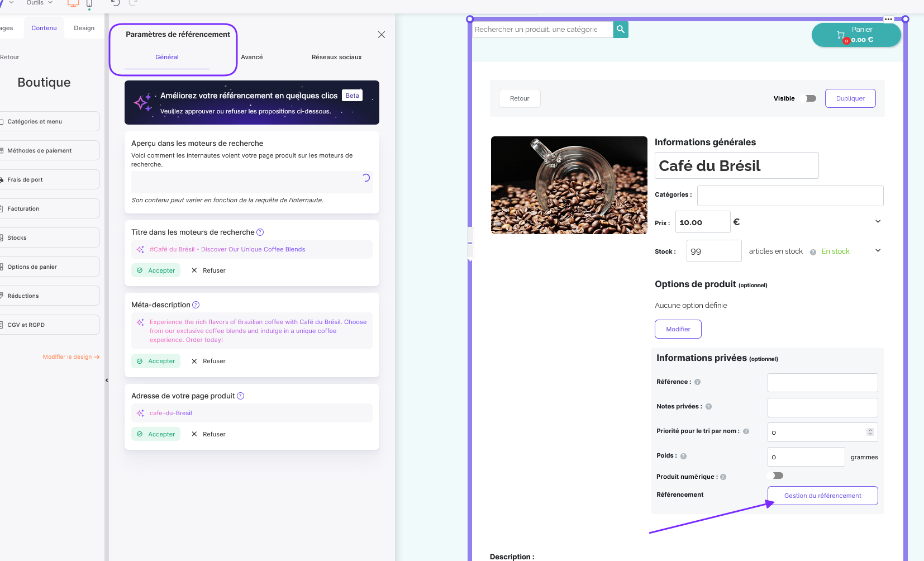Open the Panier cart button
The width and height of the screenshot is (924, 561).
point(856,35)
